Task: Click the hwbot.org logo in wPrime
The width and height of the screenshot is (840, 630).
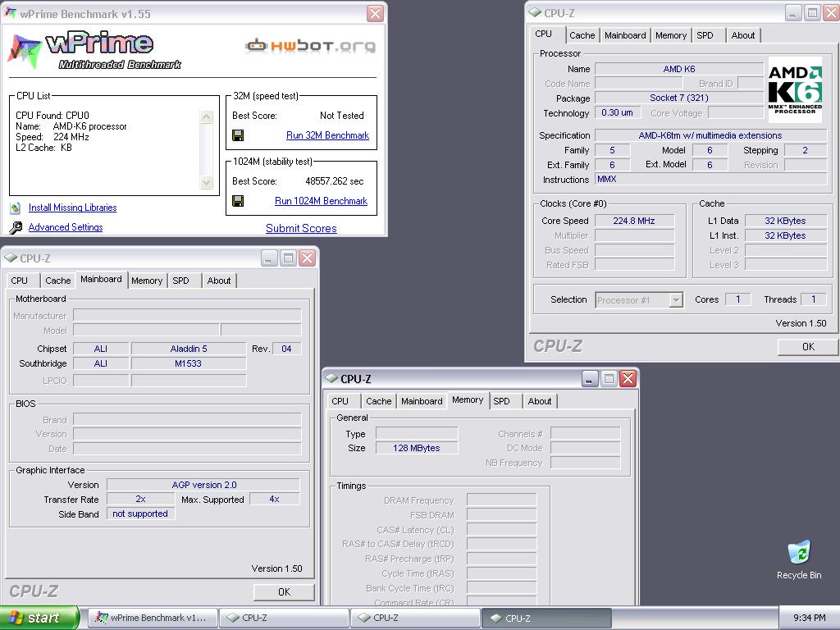Action: pyautogui.click(x=310, y=46)
